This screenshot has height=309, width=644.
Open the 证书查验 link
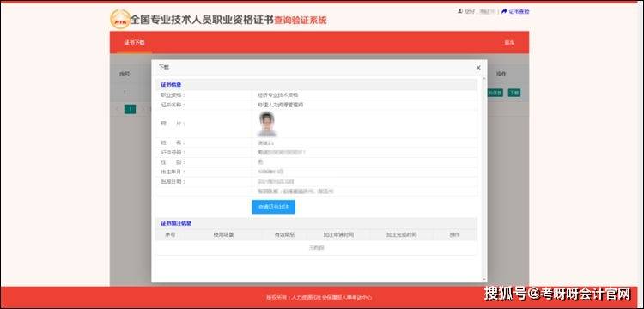(x=519, y=11)
